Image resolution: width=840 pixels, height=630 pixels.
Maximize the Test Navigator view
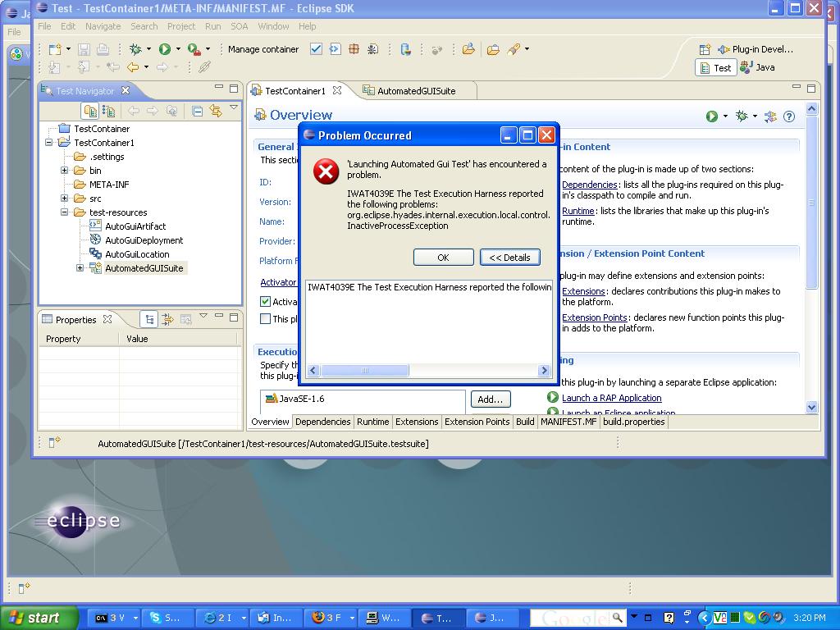(234, 89)
